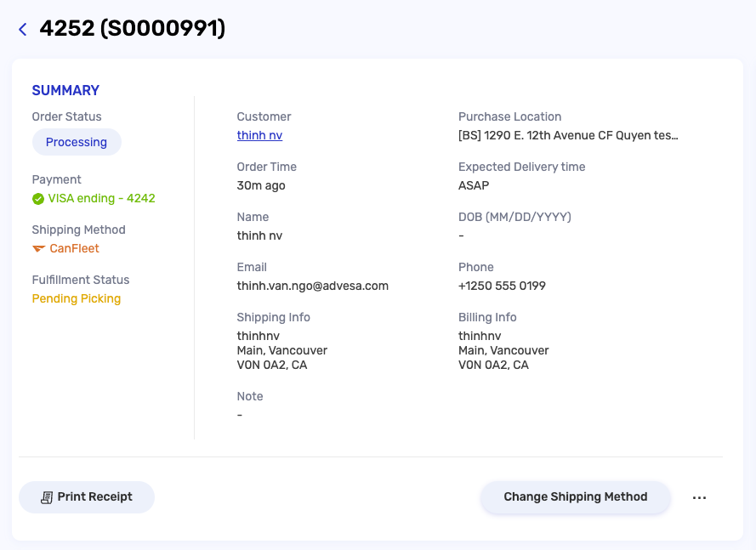Click the Billing Info address block
The height and width of the screenshot is (550, 756).
click(x=503, y=350)
